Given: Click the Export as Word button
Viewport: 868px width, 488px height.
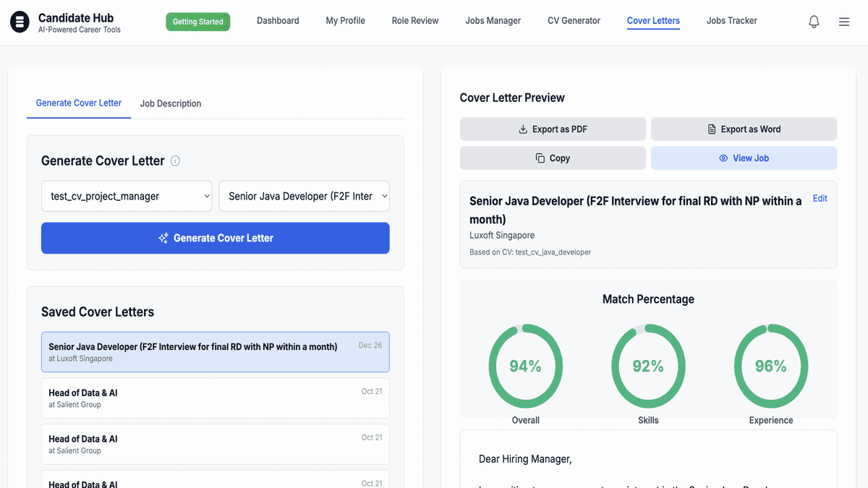Looking at the screenshot, I should point(744,129).
